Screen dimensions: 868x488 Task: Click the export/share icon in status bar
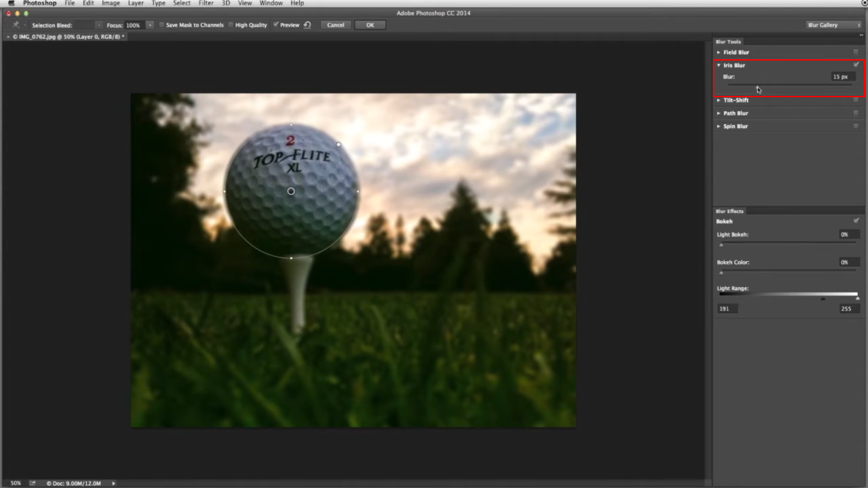point(32,483)
